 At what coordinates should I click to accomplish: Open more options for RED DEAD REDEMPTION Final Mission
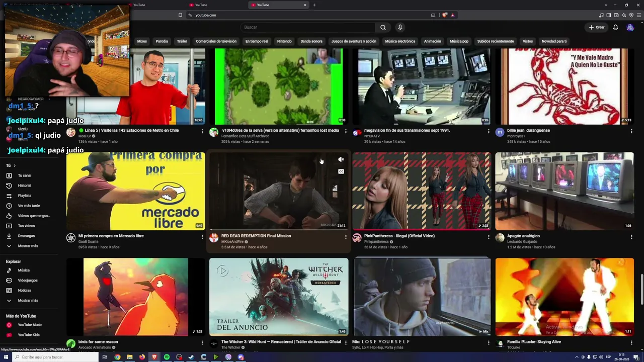click(x=346, y=236)
